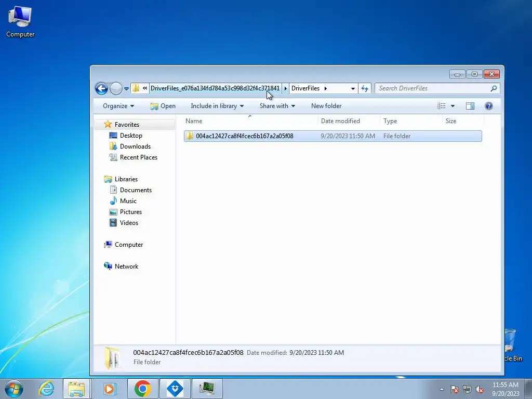
Task: Open the Organize menu
Action: (118, 106)
